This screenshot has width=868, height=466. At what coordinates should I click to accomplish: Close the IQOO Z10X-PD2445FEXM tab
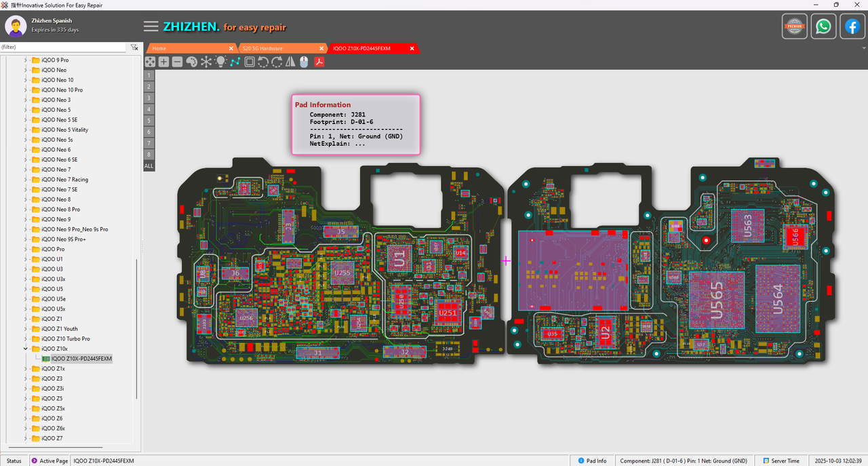(x=412, y=48)
